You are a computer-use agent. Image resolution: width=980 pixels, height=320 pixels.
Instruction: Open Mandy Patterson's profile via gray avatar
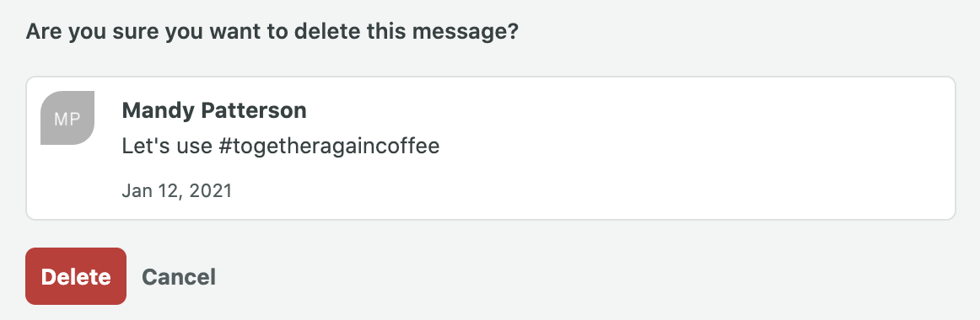tap(67, 118)
